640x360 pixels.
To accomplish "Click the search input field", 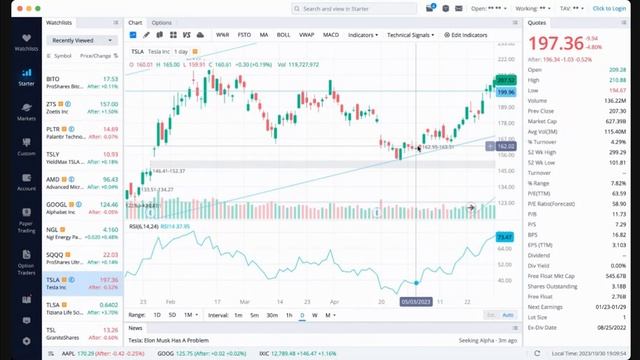I will 354,9.
